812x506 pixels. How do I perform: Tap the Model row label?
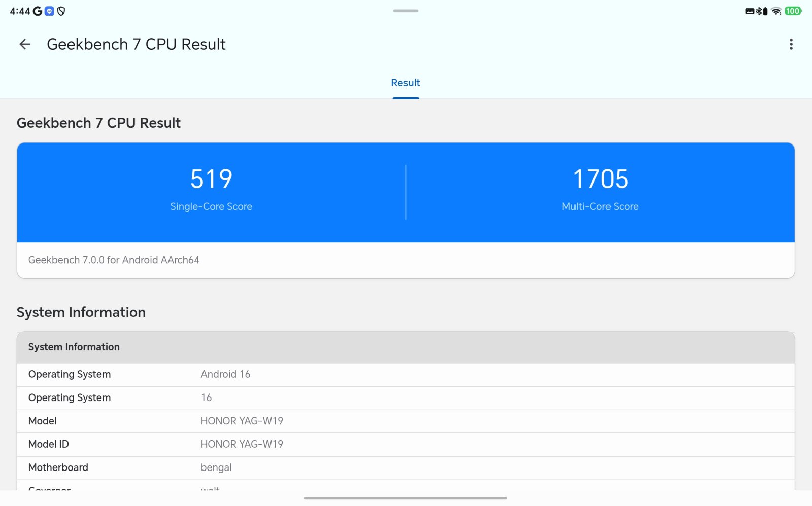click(43, 421)
